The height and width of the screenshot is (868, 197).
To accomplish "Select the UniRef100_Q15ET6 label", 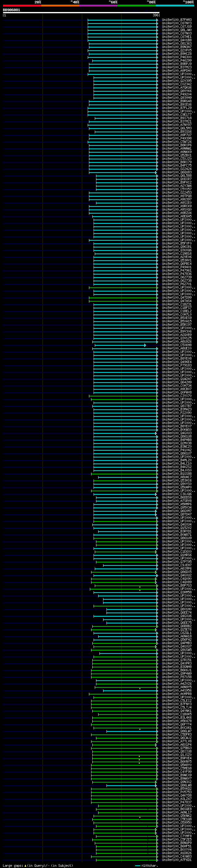I will [177, 629].
